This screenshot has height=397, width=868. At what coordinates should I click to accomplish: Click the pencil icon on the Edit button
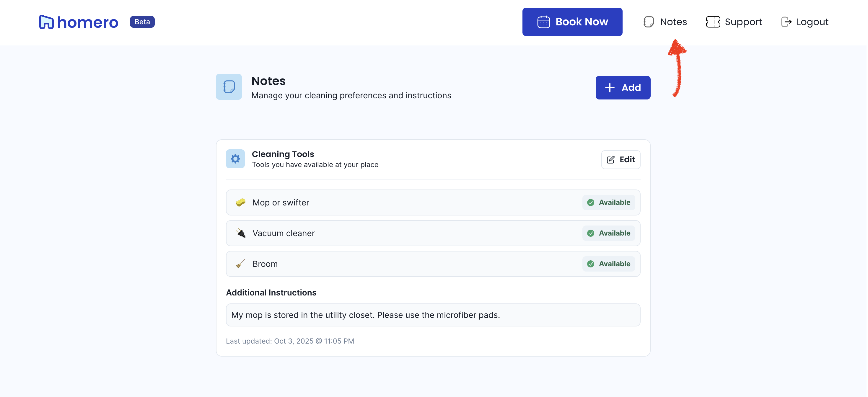coord(610,160)
